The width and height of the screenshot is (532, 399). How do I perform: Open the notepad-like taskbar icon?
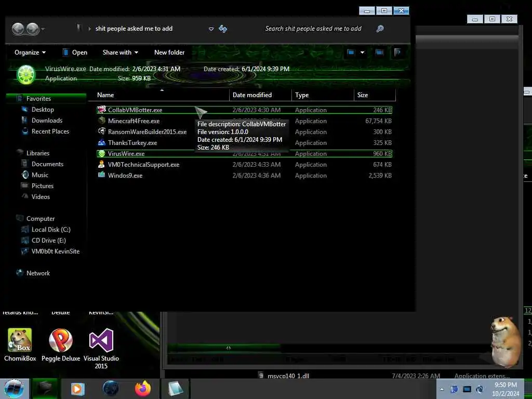pos(176,389)
